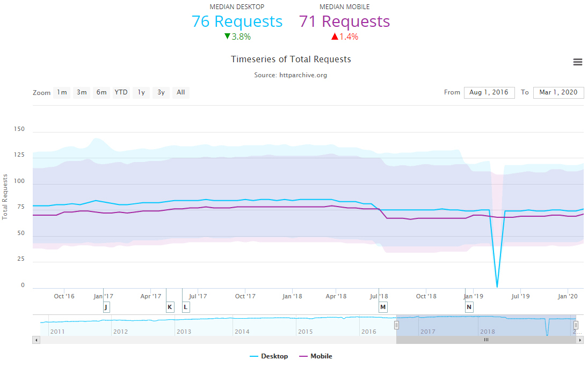Image resolution: width=588 pixels, height=367 pixels.
Task: Open the chart hamburger context menu
Action: coord(578,62)
